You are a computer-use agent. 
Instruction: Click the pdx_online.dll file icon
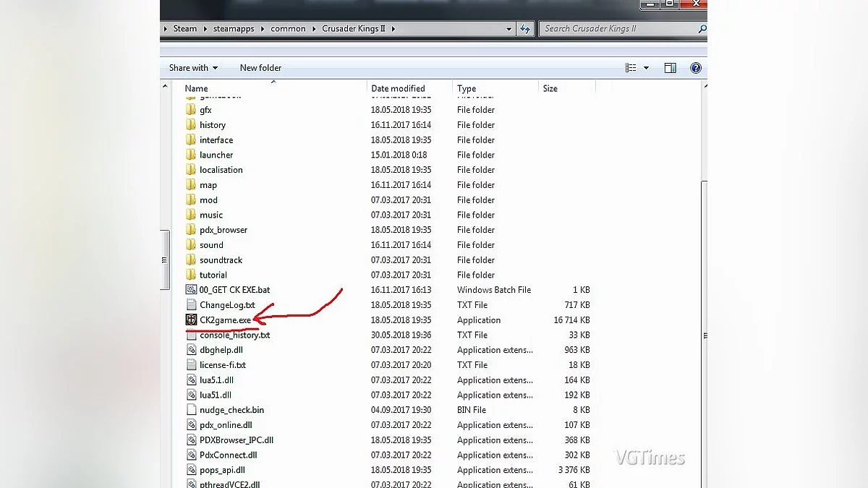(x=191, y=425)
